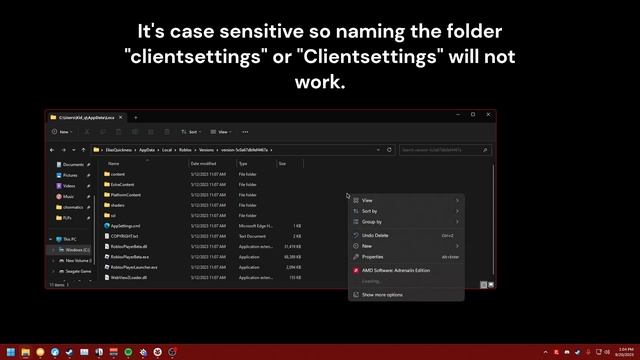Choose Undo Delete in the context menu

(406, 236)
